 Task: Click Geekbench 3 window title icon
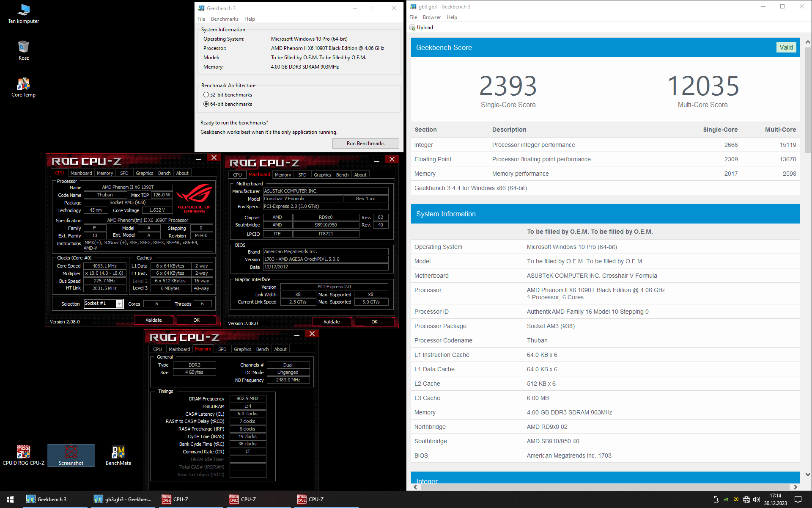click(201, 8)
